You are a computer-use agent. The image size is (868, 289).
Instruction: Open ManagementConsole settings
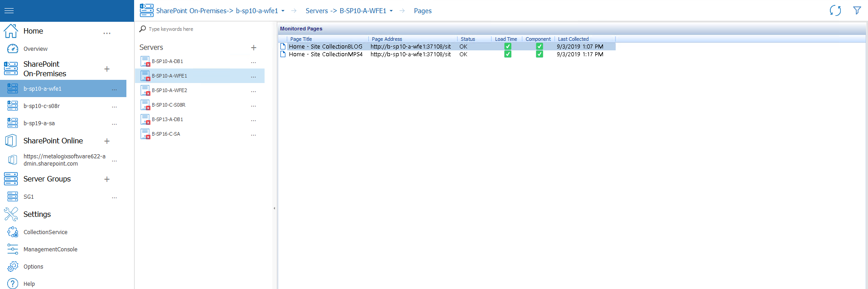[50, 249]
